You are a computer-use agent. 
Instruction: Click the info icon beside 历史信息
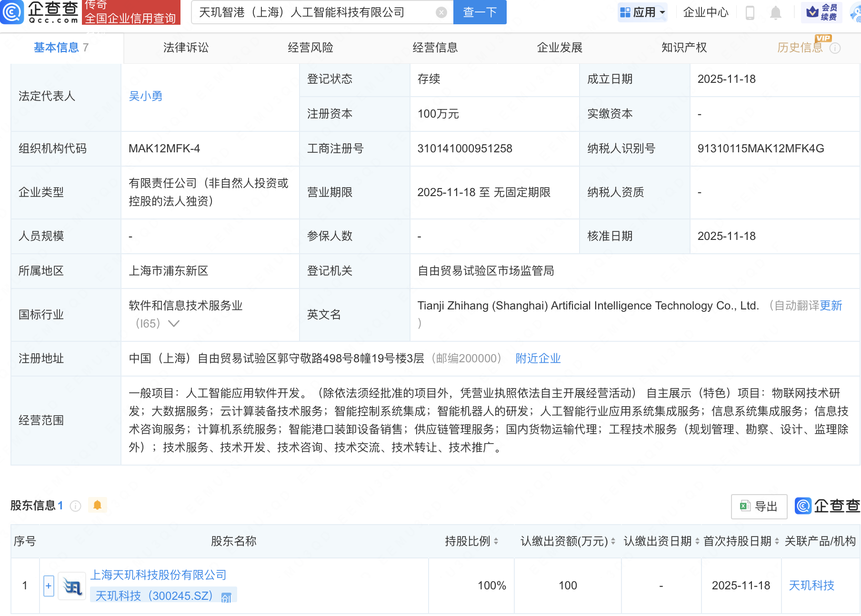835,48
